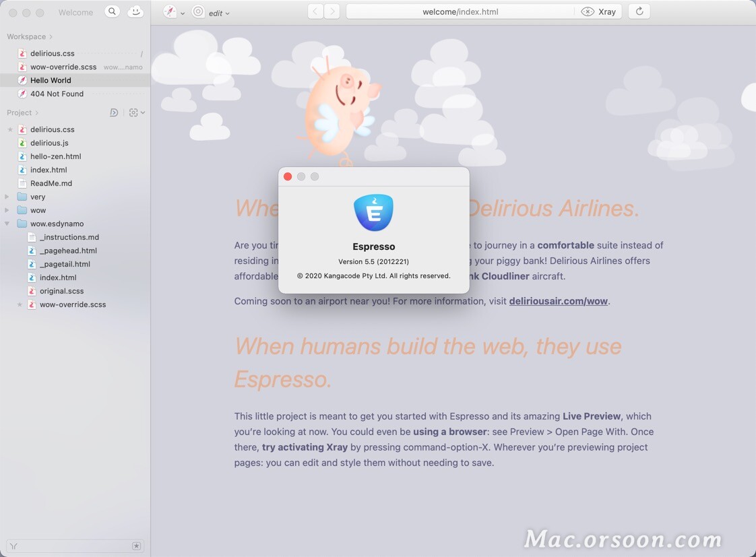756x557 pixels.
Task: Click the star beside wow.esdynamo wow-override.scss
Action: click(x=20, y=305)
